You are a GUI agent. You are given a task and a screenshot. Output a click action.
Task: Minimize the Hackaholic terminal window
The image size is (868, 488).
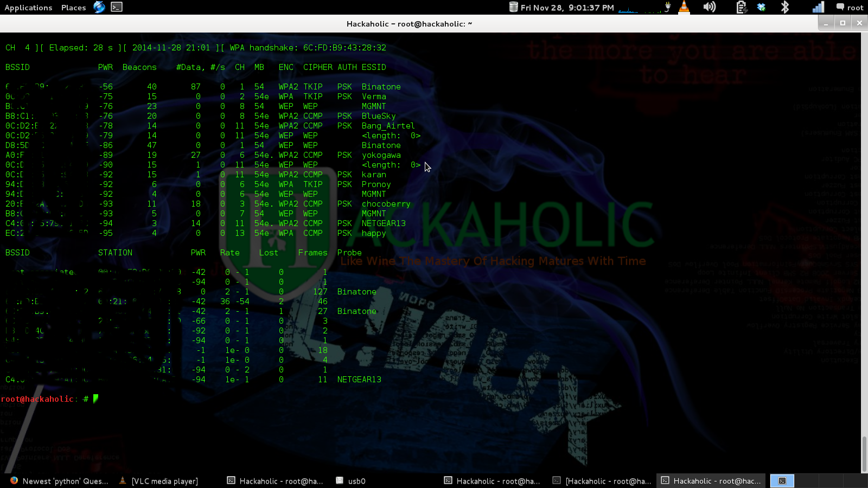(826, 23)
